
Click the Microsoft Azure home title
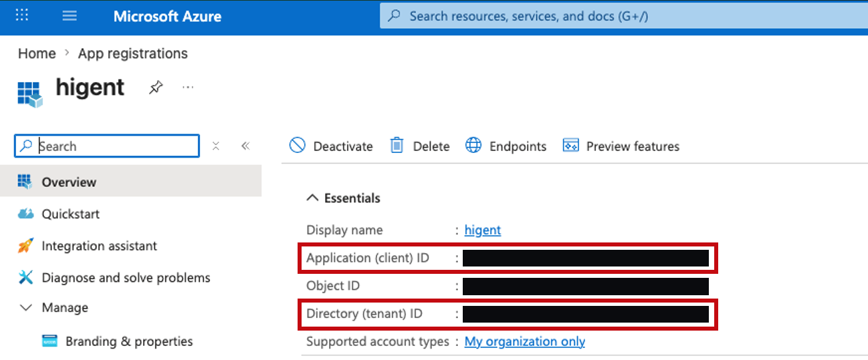point(167,17)
